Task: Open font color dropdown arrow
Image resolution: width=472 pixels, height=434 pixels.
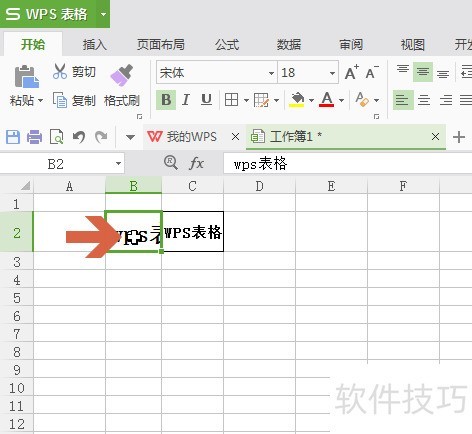Action: coord(341,100)
